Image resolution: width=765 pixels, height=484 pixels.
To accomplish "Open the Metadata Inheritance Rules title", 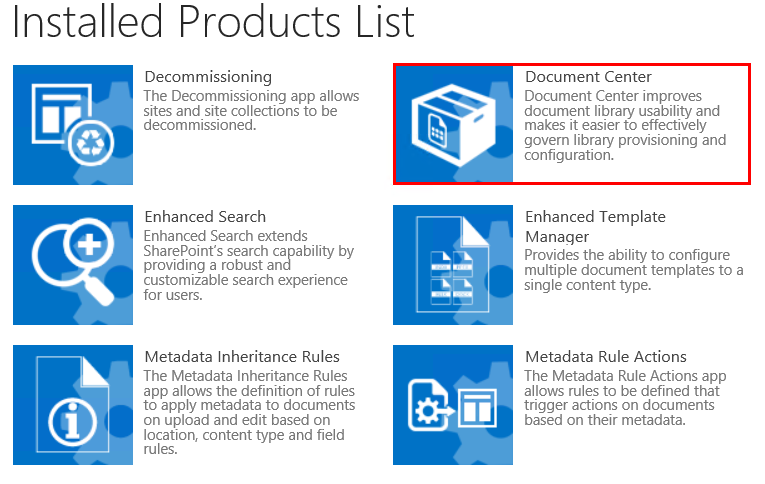I will click(x=242, y=357).
